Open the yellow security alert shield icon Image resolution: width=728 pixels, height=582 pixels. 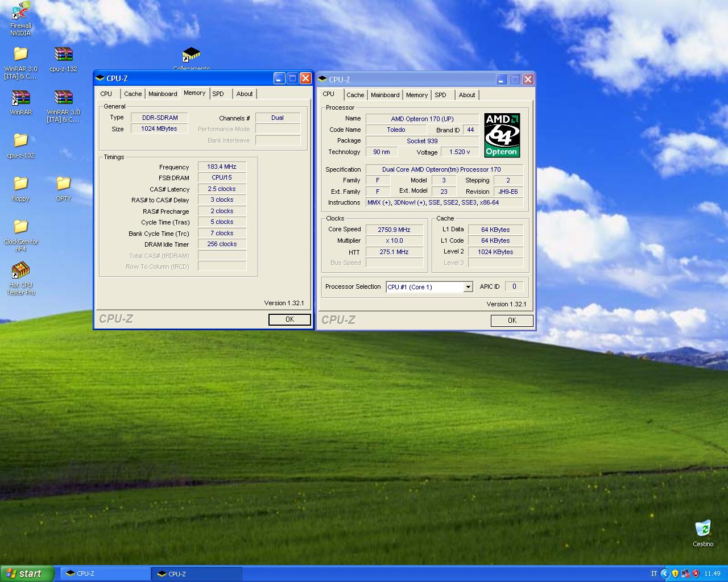675,573
